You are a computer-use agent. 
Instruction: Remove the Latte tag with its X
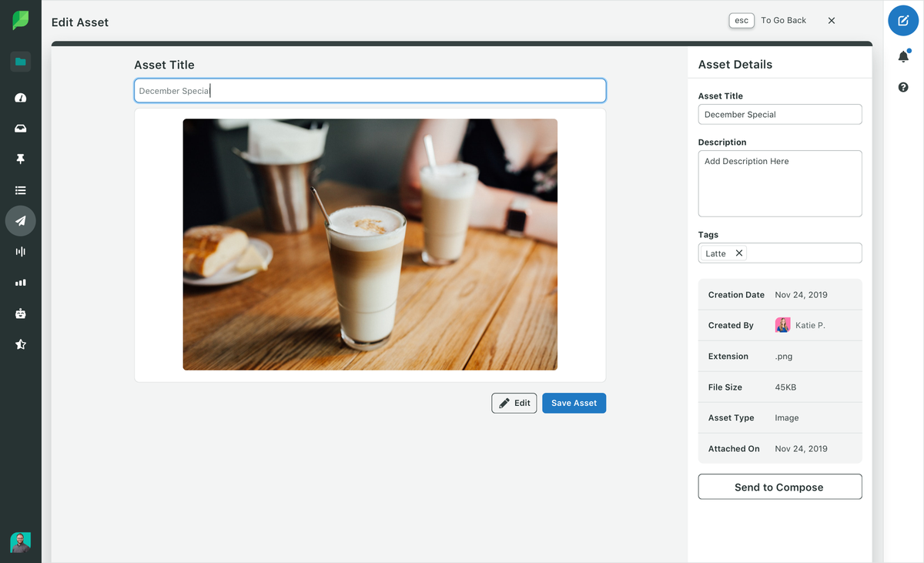[739, 253]
